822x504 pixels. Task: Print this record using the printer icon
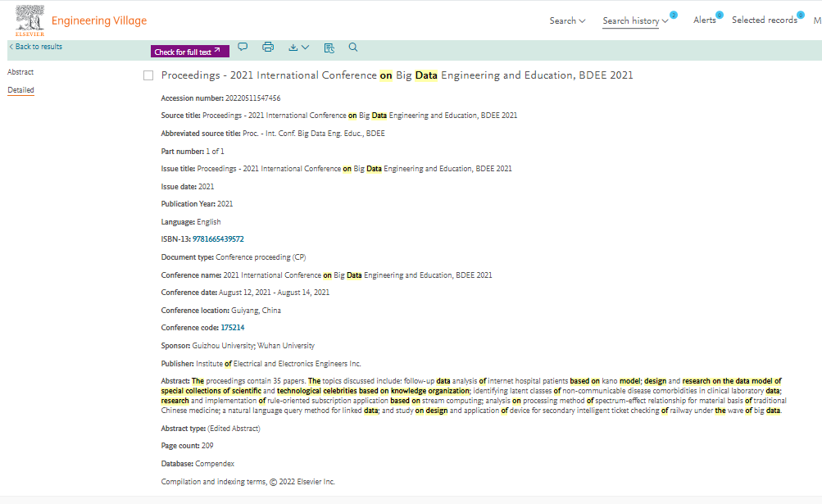(x=268, y=48)
